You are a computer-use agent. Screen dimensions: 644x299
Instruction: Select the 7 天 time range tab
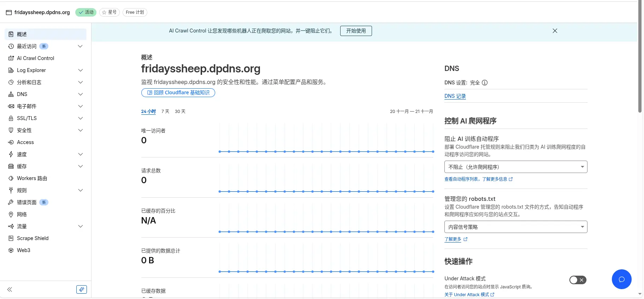(165, 112)
